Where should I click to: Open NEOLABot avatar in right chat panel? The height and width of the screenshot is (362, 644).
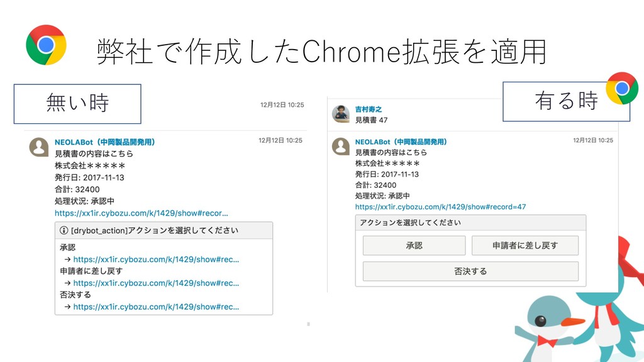pos(340,146)
